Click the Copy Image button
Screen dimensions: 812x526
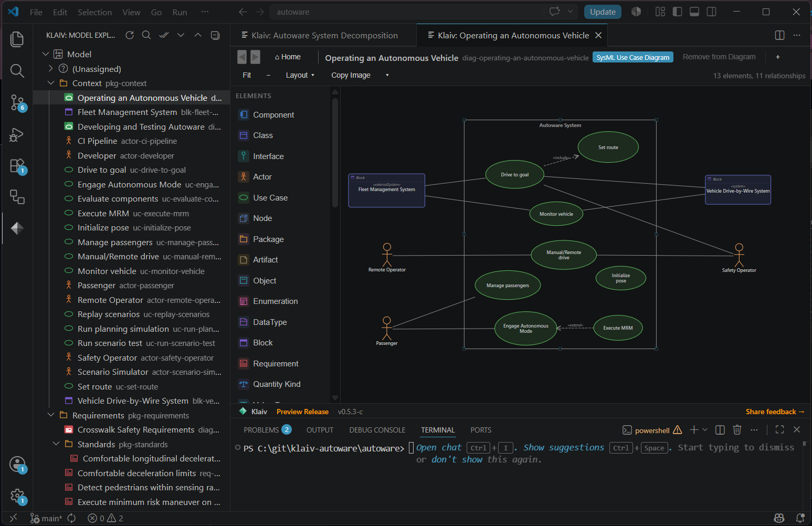tap(351, 75)
